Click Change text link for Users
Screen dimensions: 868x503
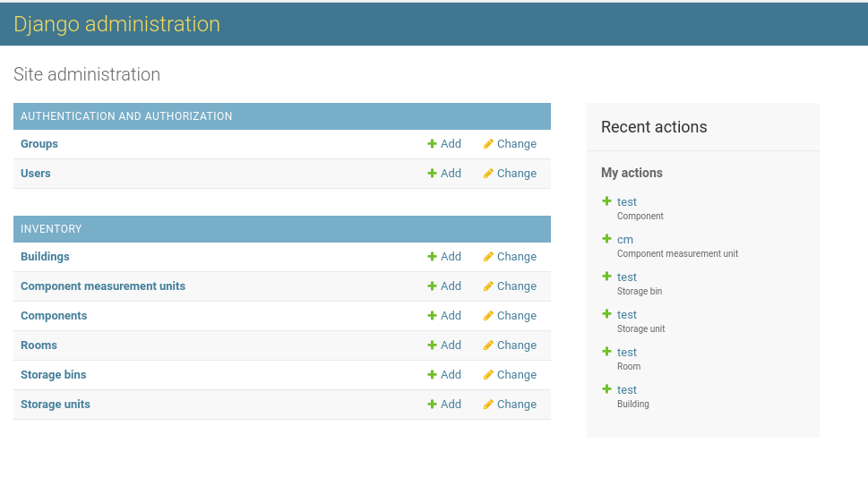(517, 174)
